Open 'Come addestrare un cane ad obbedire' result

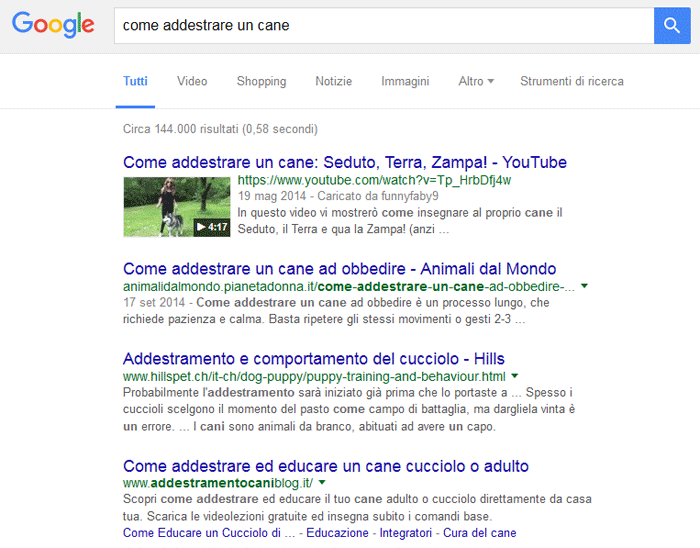[x=339, y=269]
